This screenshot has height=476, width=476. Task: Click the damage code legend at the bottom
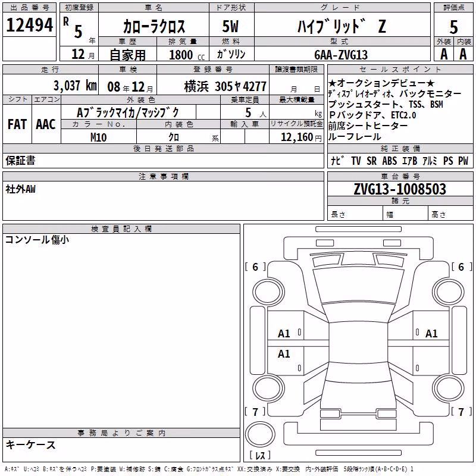[209, 469]
